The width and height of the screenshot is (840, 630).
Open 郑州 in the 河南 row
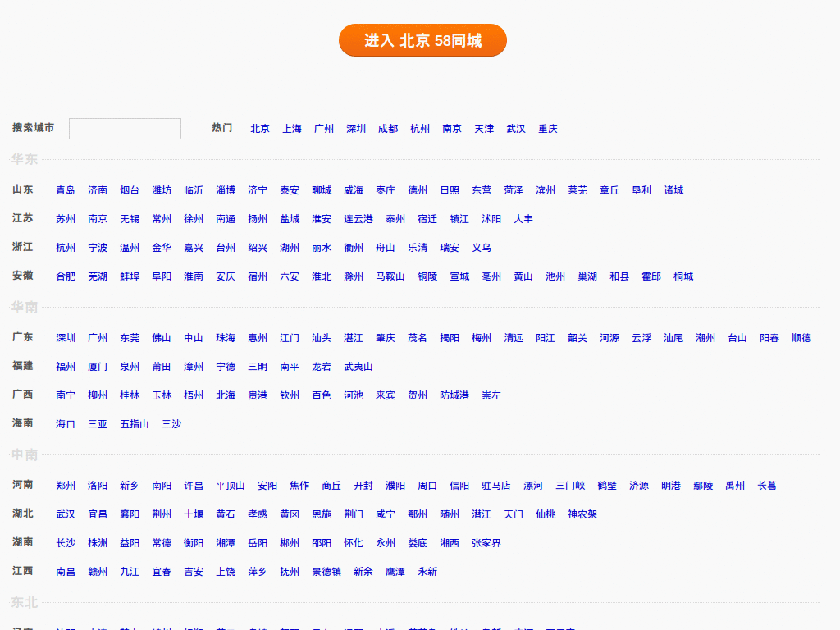click(66, 486)
